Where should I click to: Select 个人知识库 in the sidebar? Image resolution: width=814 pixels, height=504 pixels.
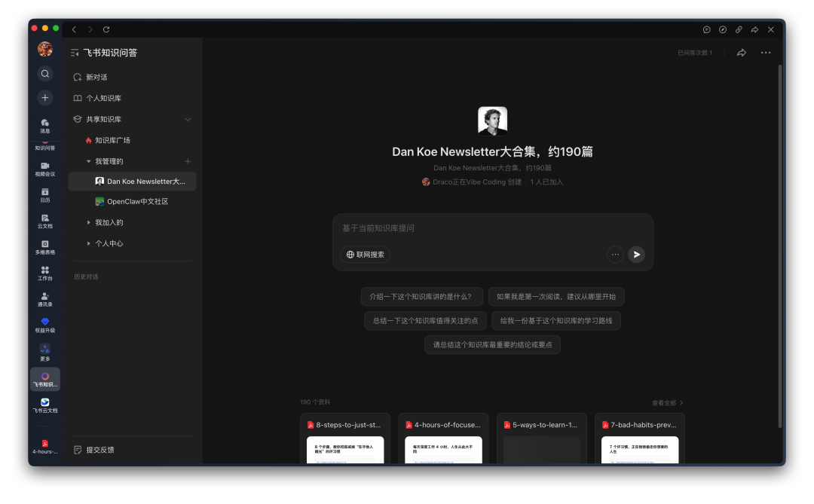tap(103, 98)
